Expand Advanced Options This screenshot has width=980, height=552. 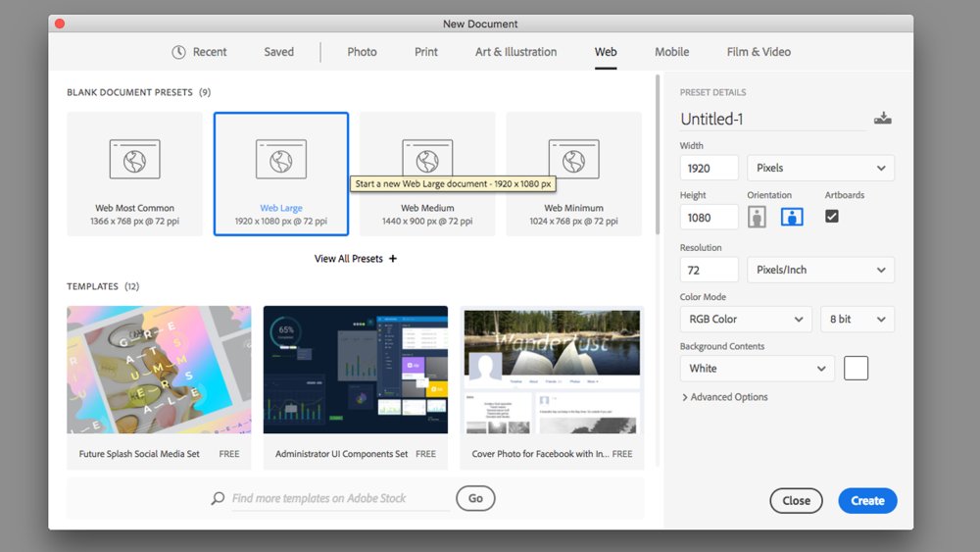click(x=725, y=397)
